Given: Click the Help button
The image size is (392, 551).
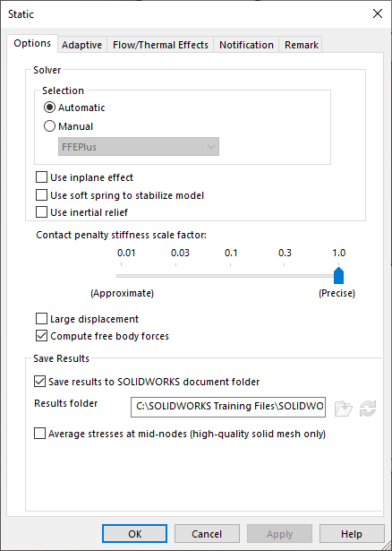Looking at the screenshot, I should pos(352,534).
